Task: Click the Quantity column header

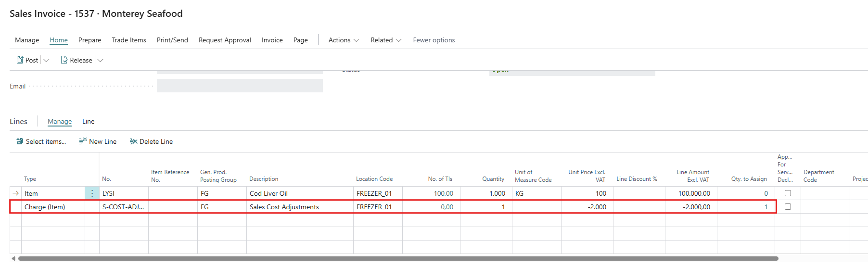Action: click(x=493, y=179)
